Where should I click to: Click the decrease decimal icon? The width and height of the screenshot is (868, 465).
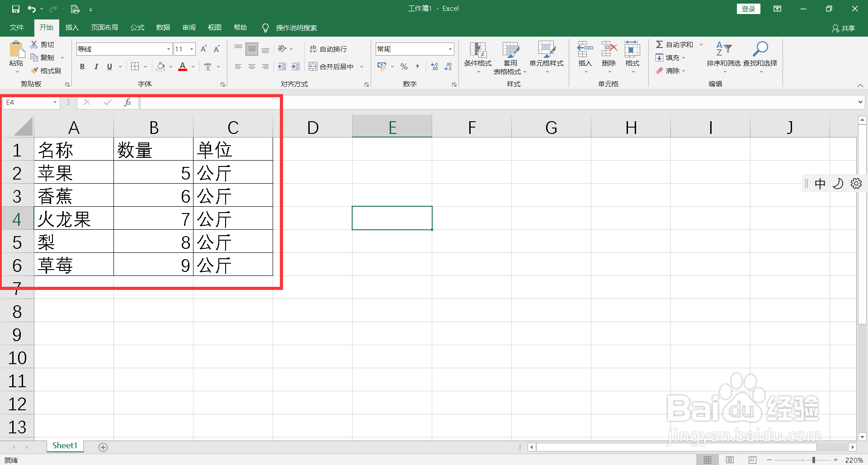click(x=448, y=66)
